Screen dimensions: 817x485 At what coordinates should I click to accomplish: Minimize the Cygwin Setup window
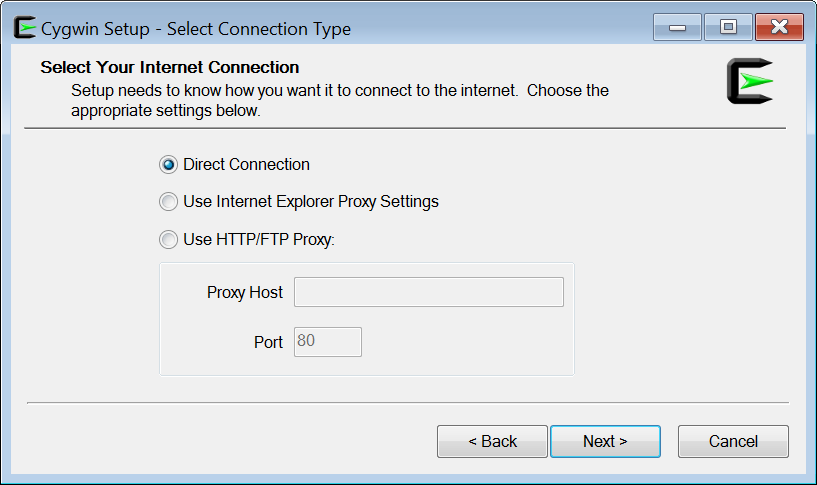coord(677,27)
